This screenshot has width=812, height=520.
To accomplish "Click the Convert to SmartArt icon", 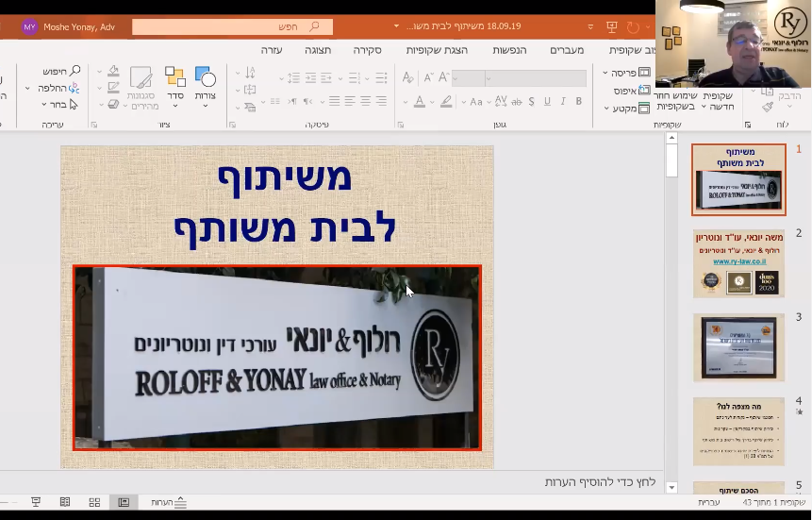I will point(250,108).
